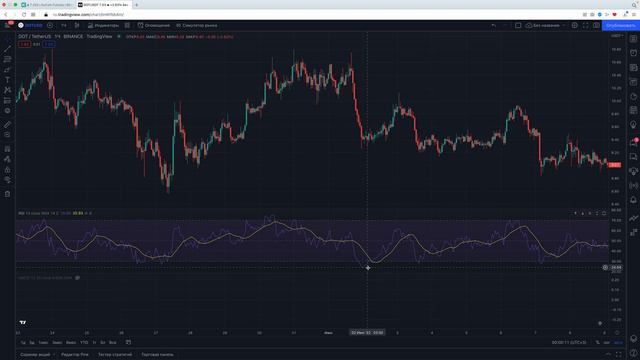Viewport: 640px width, 360px height.
Task: Click the compare/add symbol plus icon
Action: [50, 25]
